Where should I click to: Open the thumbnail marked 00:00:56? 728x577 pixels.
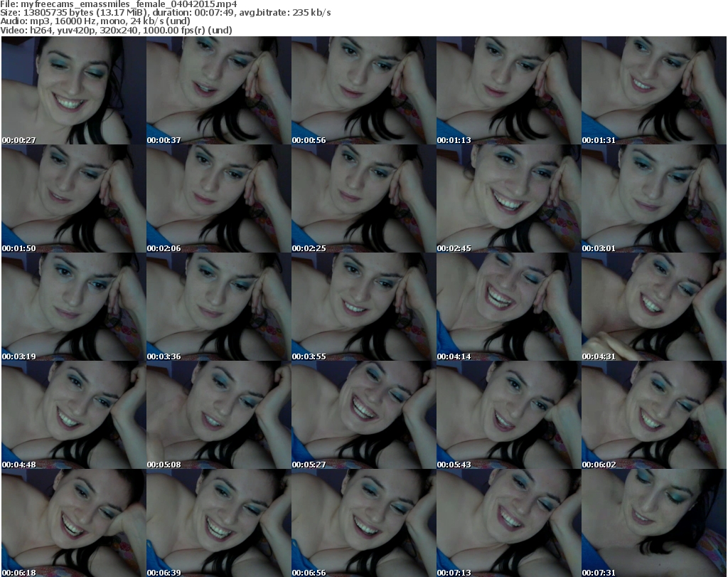tap(363, 90)
